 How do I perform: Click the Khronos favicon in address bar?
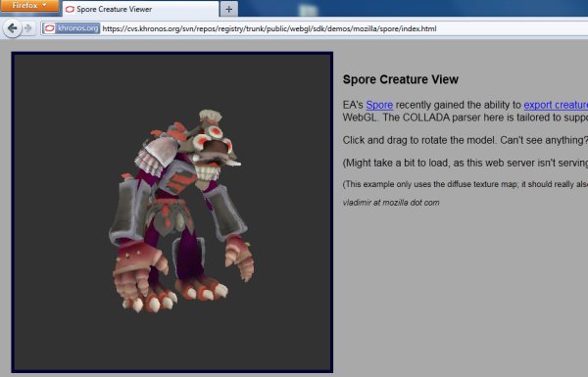[50, 28]
